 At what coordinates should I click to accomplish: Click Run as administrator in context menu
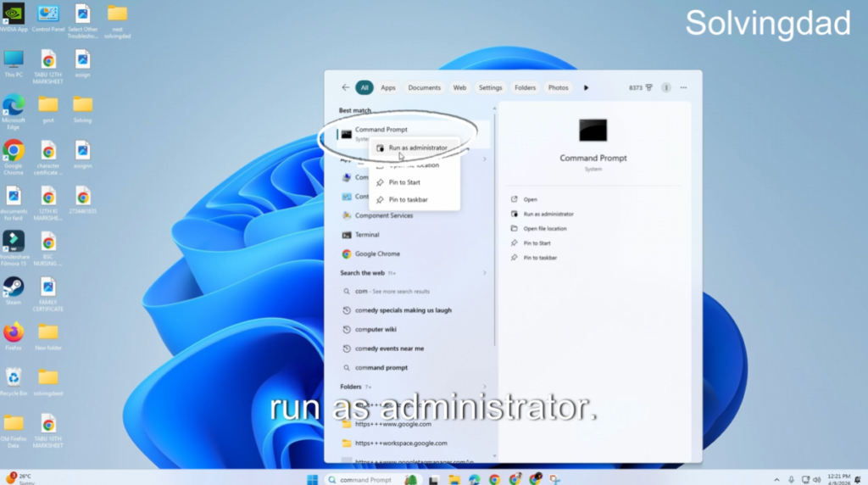coord(417,148)
